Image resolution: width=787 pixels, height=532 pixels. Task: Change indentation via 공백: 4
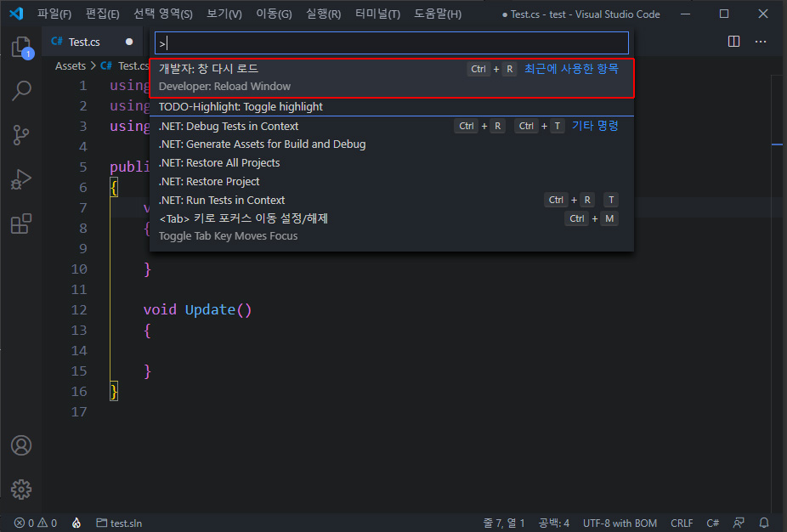pyautogui.click(x=553, y=523)
